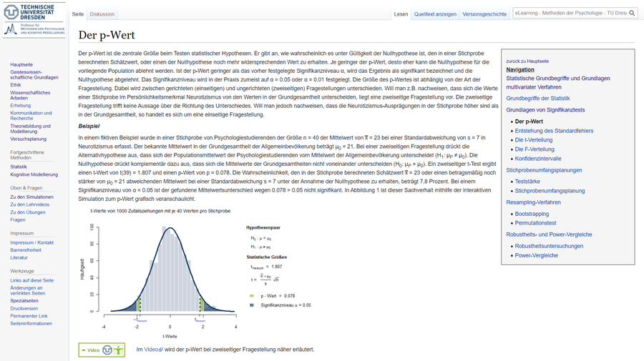Click the green p-Wert legend swatch

252,296
